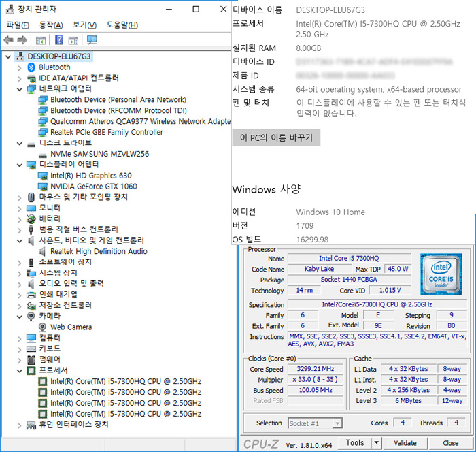Click the human interface device icon
Viewport: 476px width, 454px height.
click(31, 425)
